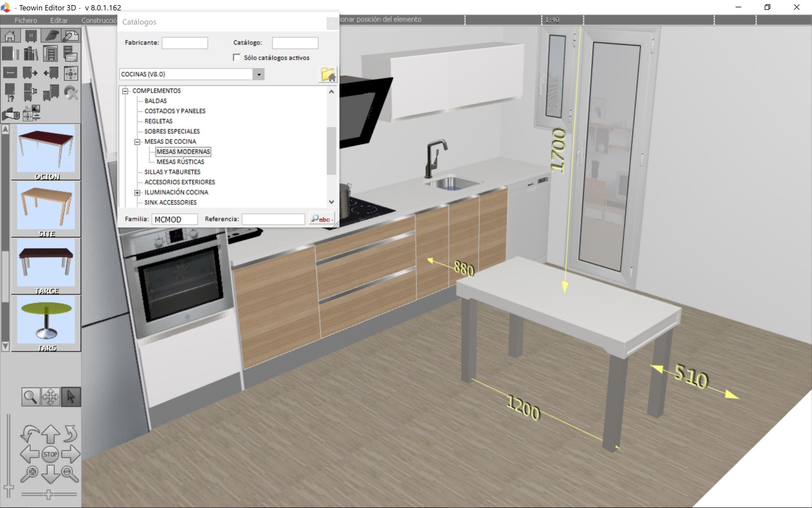This screenshot has height=508, width=812.
Task: Click the move cabinet left icon
Action: click(51, 73)
